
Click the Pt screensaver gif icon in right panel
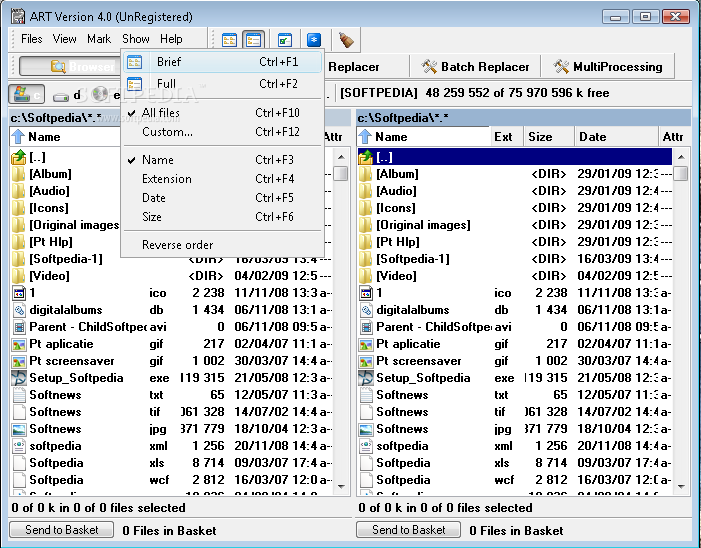366,361
